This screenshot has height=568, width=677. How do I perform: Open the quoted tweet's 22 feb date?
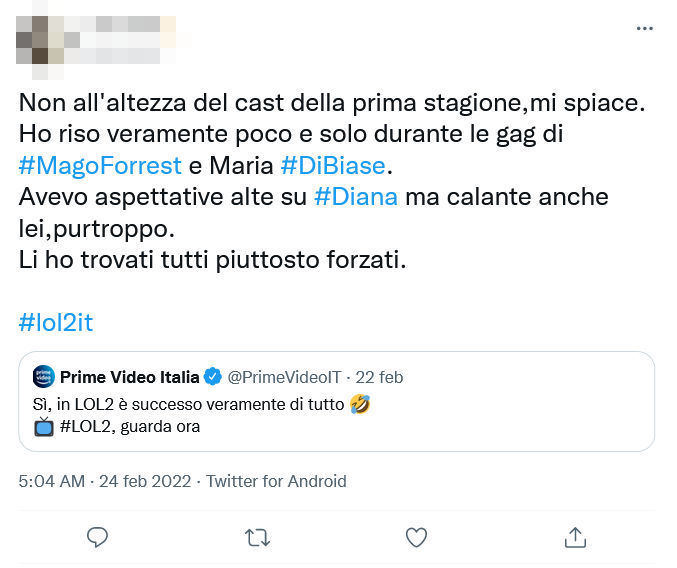click(382, 377)
